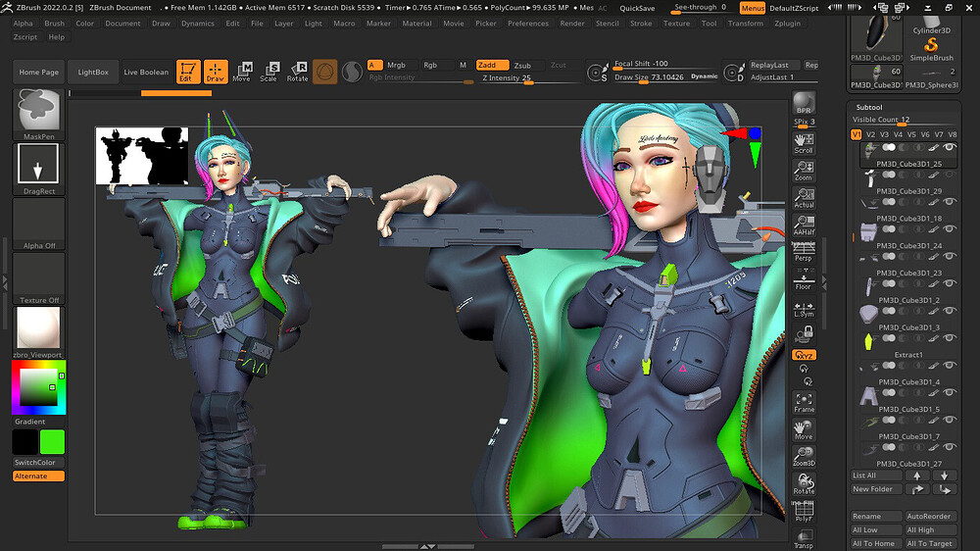Activate the Edit mode icon
Image resolution: width=980 pixels, height=551 pixels.
click(188, 72)
